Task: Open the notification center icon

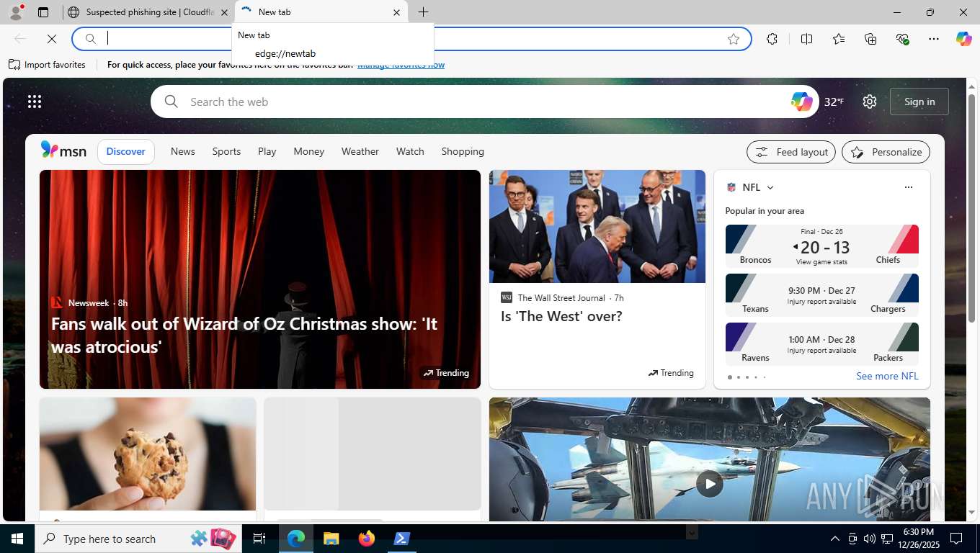Action: click(x=956, y=539)
